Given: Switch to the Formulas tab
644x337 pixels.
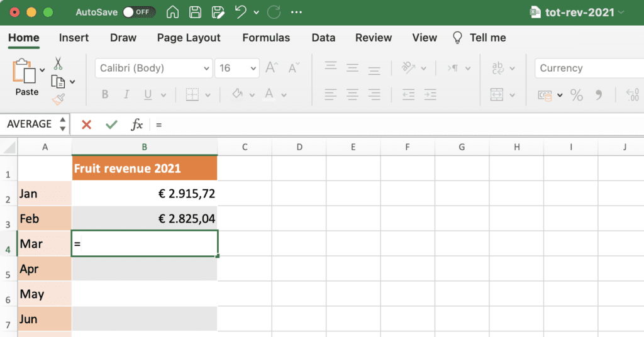Looking at the screenshot, I should click(266, 38).
